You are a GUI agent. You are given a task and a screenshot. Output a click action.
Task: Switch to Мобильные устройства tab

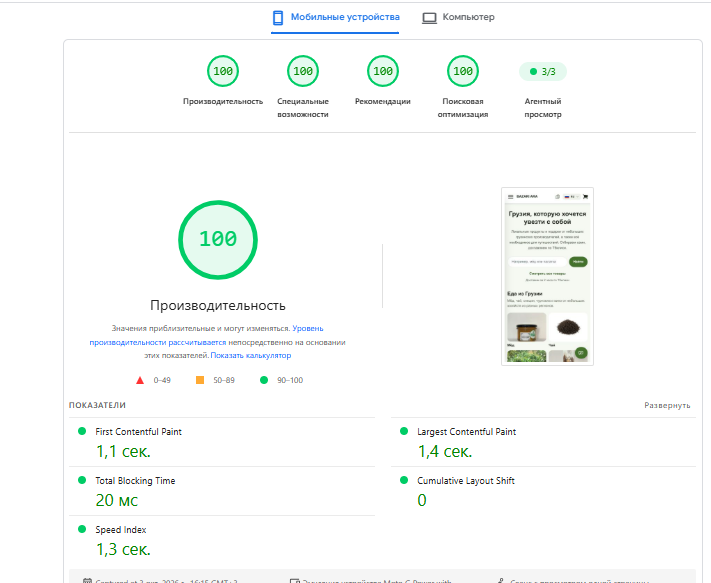335,18
